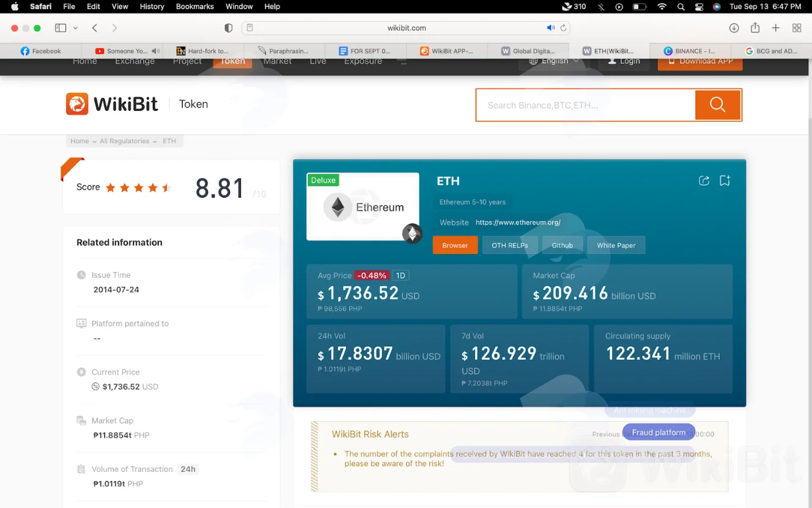
Task: Open a new Safari tab
Action: 775,28
